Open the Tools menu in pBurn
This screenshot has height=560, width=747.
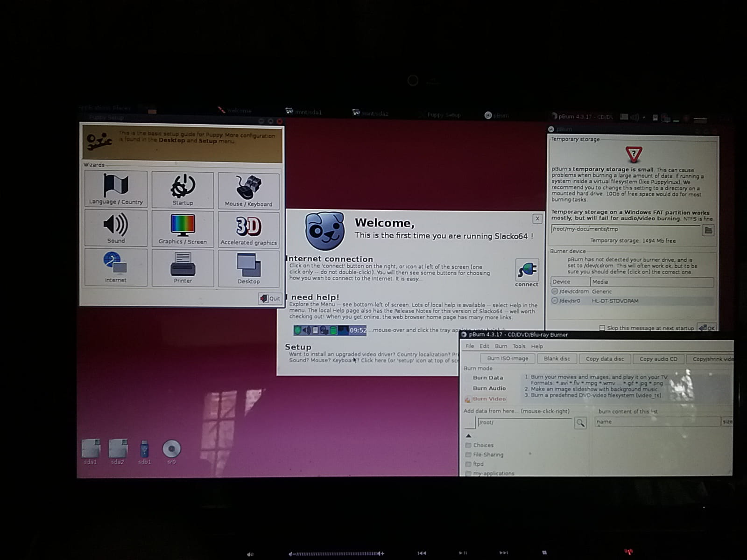(519, 346)
